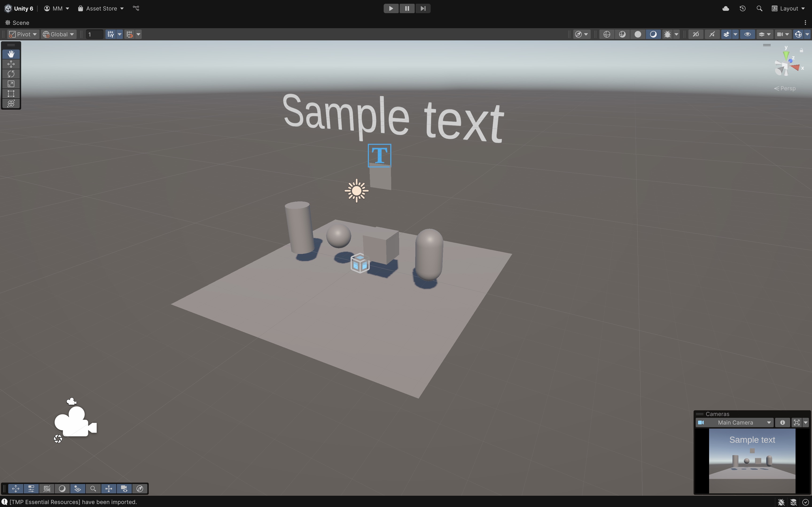Toggle scene visibility eye button
Screen dimensions: 812x507
tap(748, 34)
